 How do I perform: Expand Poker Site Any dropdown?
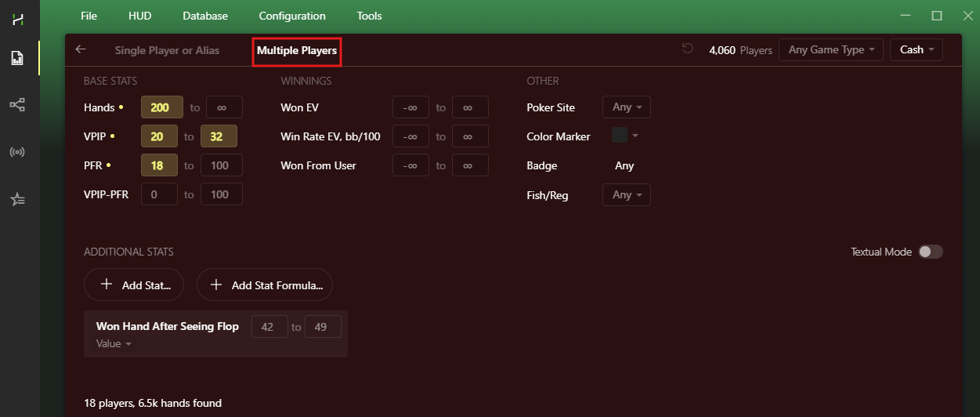(x=627, y=107)
